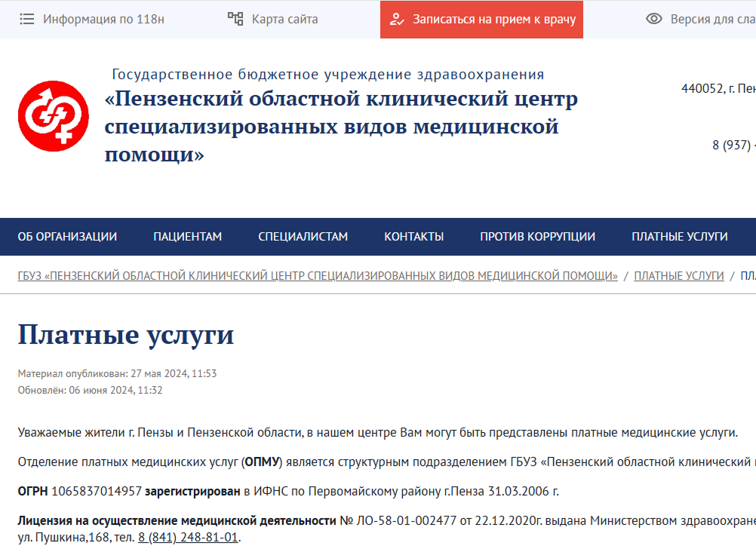Open the Об организации menu
The width and height of the screenshot is (756, 549).
[67, 237]
